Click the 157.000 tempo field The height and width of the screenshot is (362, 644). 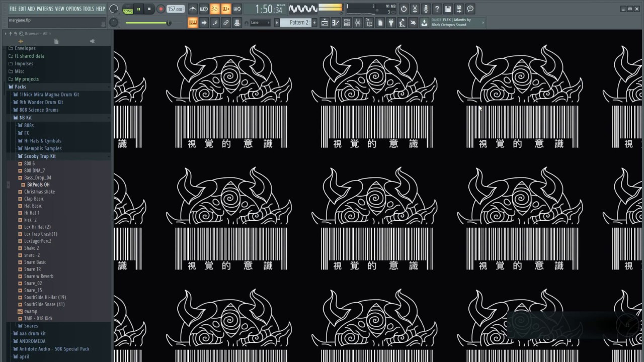pos(176,9)
